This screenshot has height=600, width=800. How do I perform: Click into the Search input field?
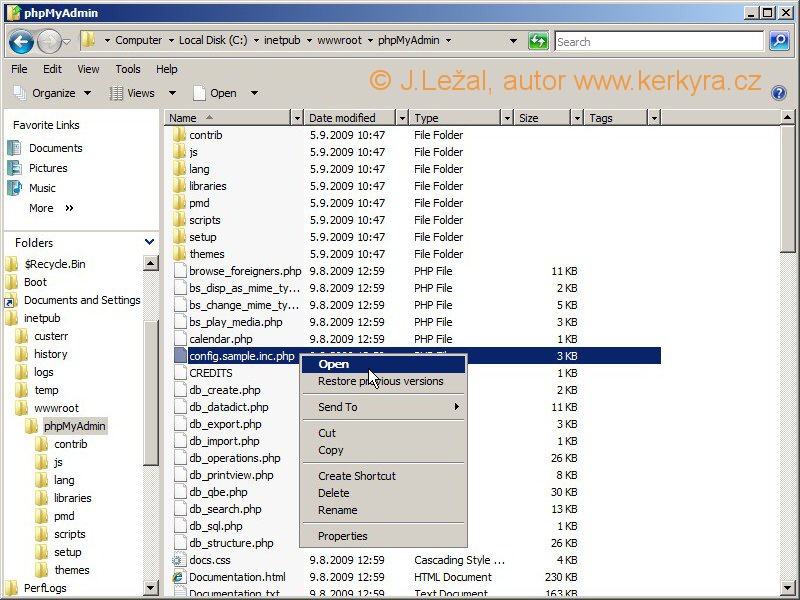click(x=658, y=42)
